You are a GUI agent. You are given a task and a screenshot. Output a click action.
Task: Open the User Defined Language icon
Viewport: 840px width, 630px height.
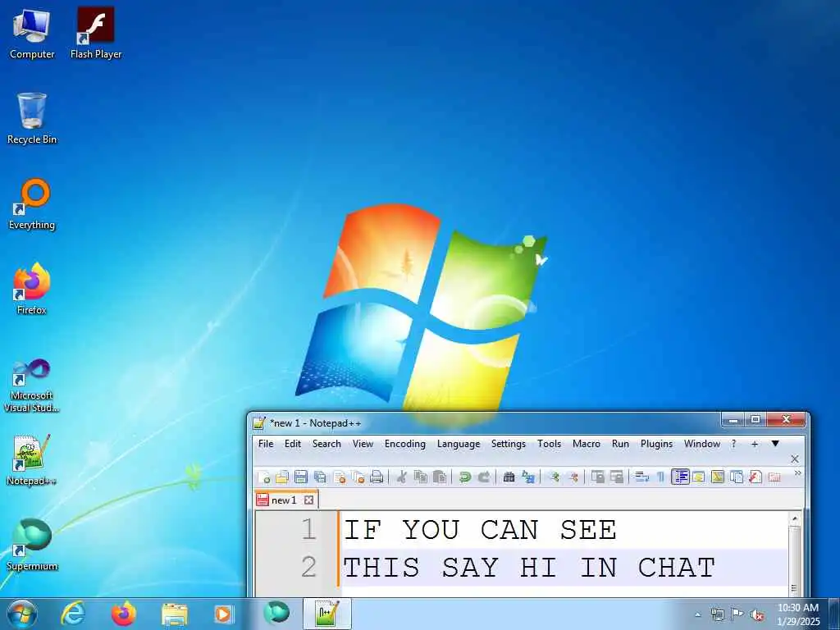[698, 477]
